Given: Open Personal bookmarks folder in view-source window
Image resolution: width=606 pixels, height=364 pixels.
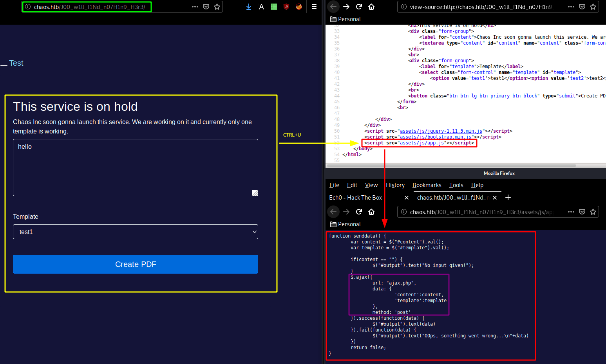Looking at the screenshot, I should coord(346,19).
